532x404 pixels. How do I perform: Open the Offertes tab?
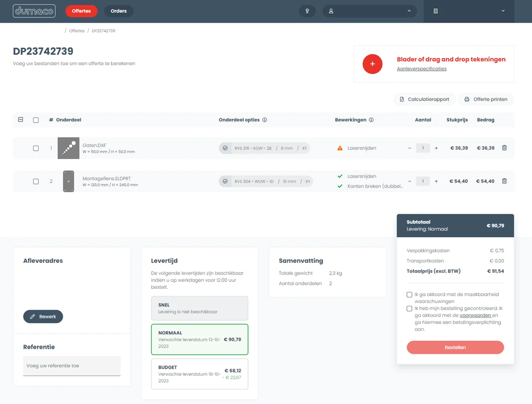[x=81, y=11]
